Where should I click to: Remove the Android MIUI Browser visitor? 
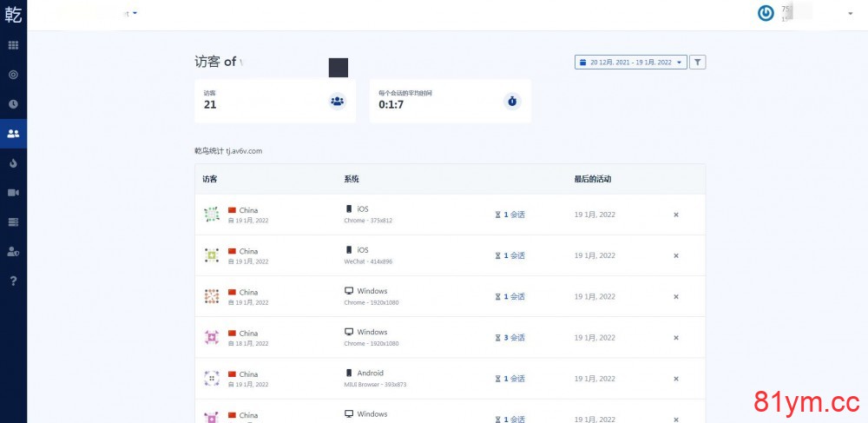[x=676, y=379]
